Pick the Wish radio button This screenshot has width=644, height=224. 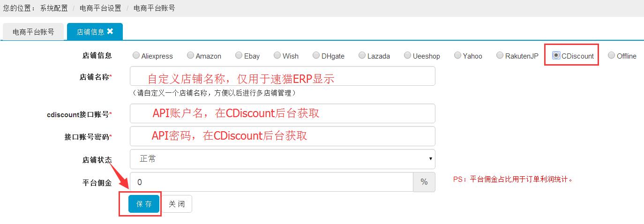tap(277, 55)
